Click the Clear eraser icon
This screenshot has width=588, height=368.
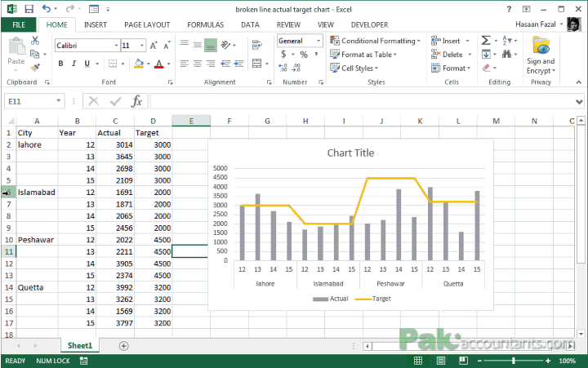click(487, 68)
